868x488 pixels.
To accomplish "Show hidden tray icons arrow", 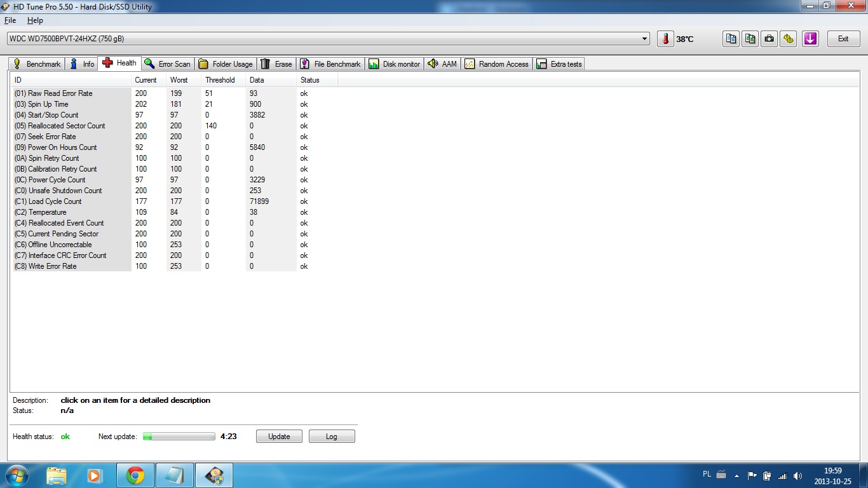I will pyautogui.click(x=736, y=475).
